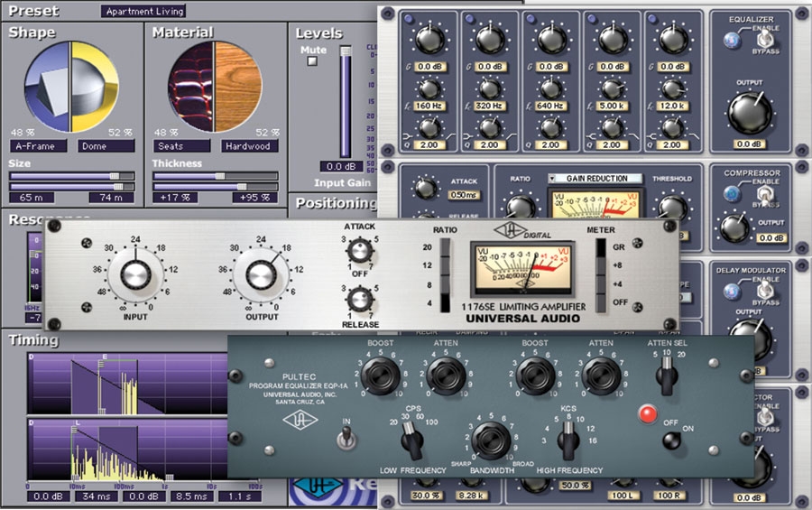
Task: Flip the Pultec IN toggle switch
Action: click(x=346, y=437)
